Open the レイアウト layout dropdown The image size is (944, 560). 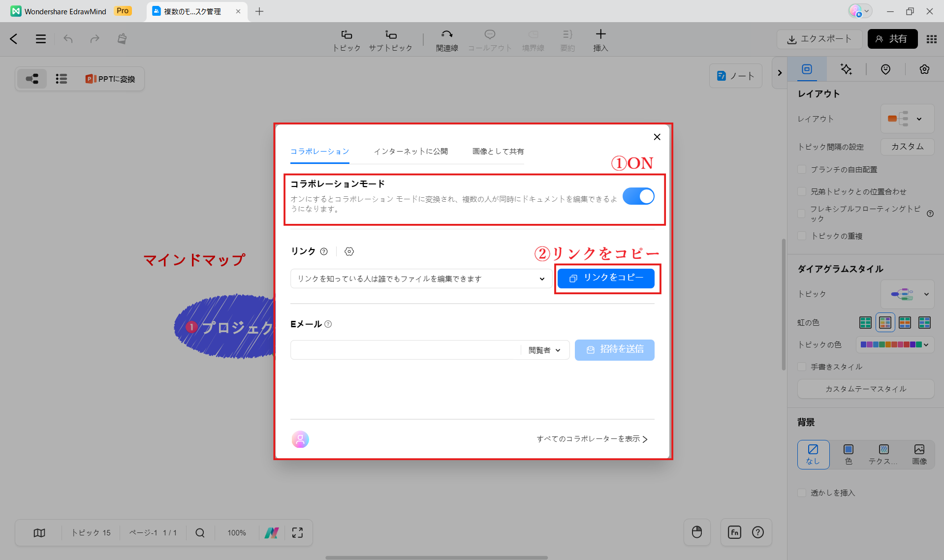pos(907,119)
